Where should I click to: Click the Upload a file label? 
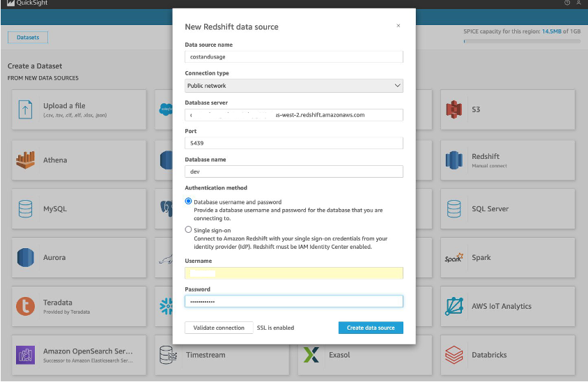(64, 106)
